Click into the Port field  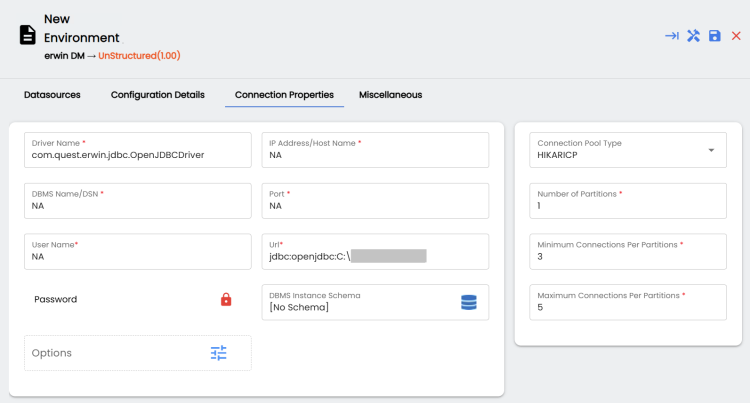(x=375, y=206)
